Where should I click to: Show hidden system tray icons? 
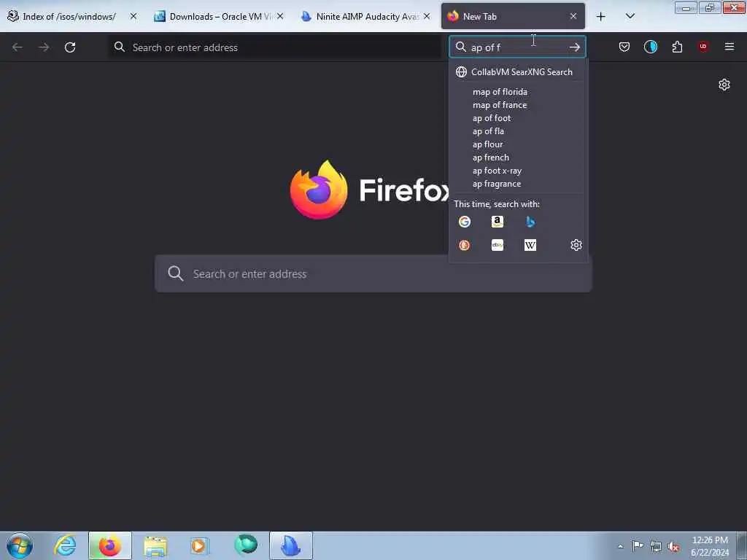pos(620,546)
